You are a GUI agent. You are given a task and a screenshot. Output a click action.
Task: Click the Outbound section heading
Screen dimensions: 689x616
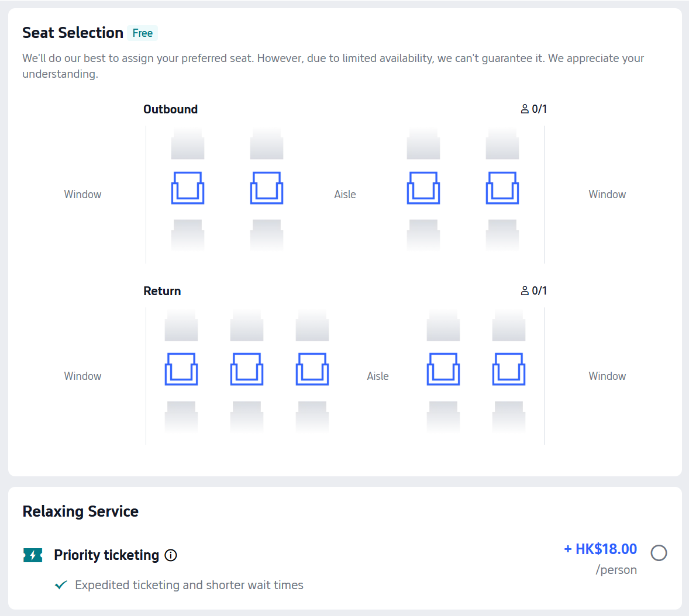click(x=171, y=109)
